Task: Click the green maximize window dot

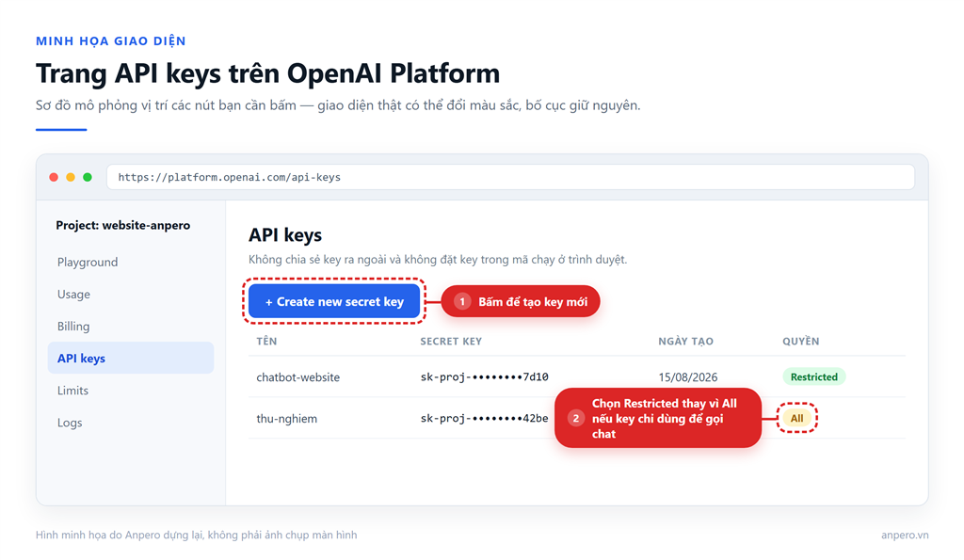Action: tap(88, 177)
